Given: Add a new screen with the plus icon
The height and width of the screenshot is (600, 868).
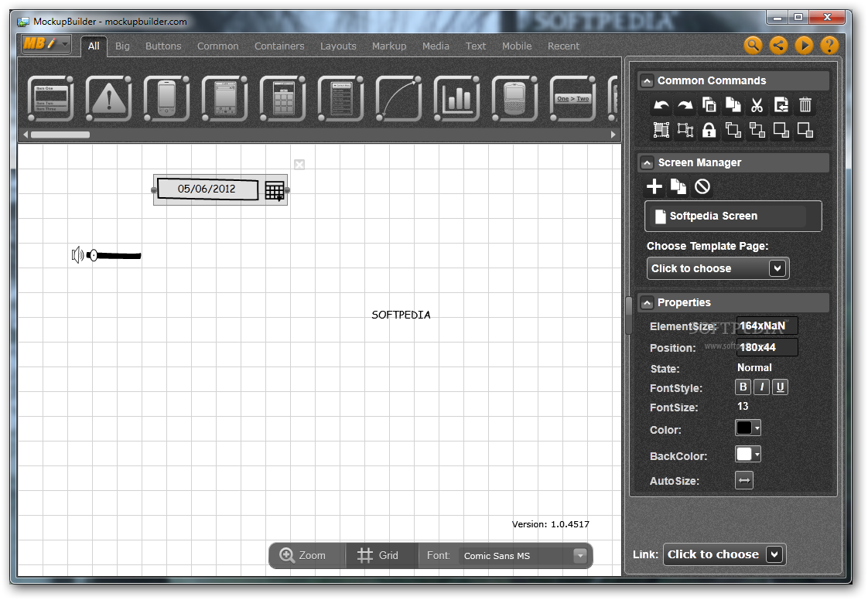Looking at the screenshot, I should pyautogui.click(x=654, y=186).
